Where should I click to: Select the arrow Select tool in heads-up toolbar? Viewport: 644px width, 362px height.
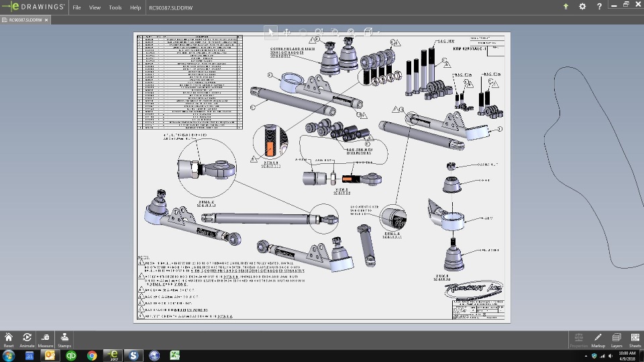(270, 32)
